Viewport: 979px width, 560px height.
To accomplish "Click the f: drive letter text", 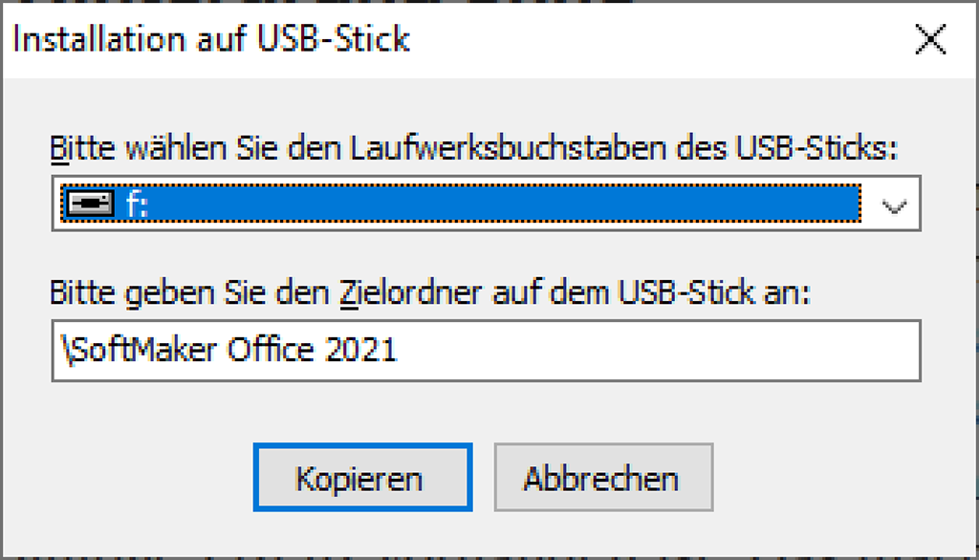I will point(138,204).
